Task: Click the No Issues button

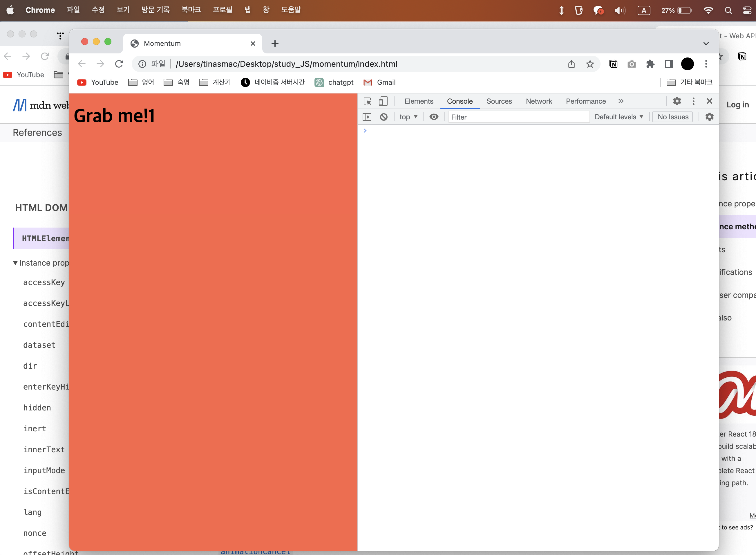Action: [x=673, y=117]
